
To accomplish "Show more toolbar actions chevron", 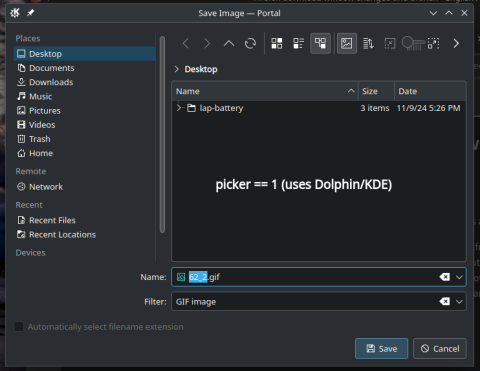I will (456, 43).
